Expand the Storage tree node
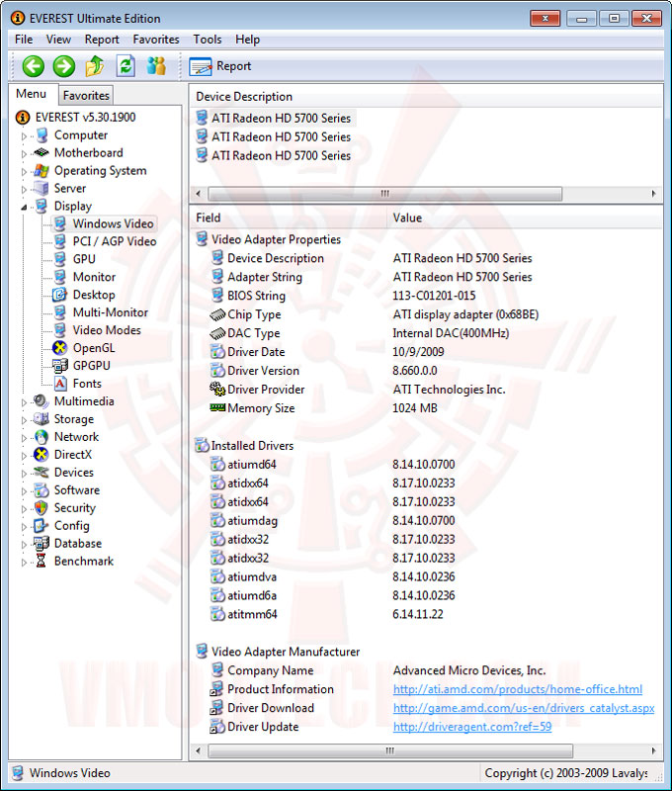Image resolution: width=672 pixels, height=791 pixels. pos(24,419)
